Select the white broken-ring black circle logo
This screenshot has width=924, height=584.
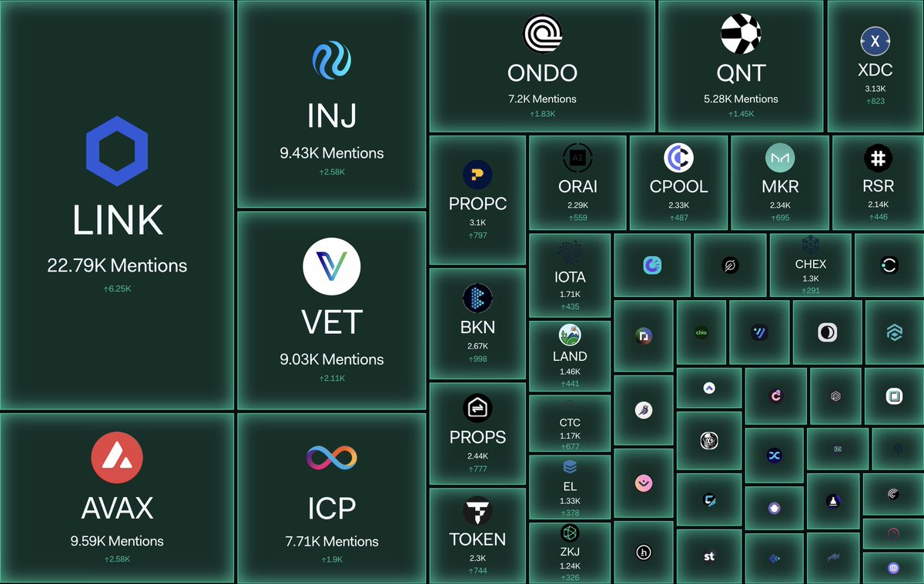pyautogui.click(x=888, y=265)
